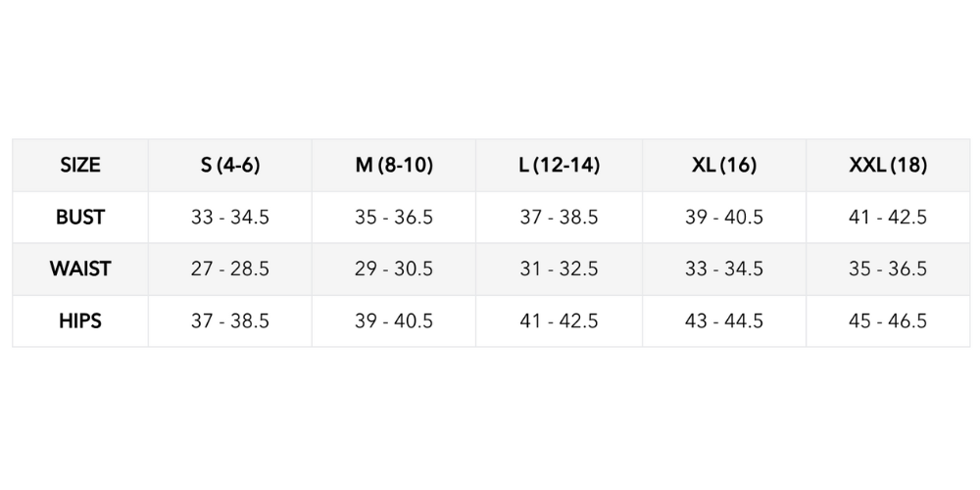Click the bust measurement for size S
Viewport: 980px width, 490px height.
[x=229, y=218]
